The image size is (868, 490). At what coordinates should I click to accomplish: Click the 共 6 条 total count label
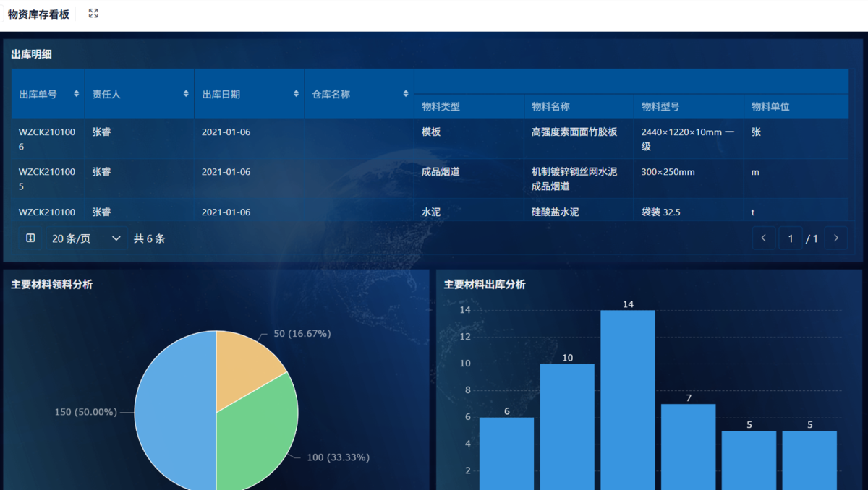point(149,238)
